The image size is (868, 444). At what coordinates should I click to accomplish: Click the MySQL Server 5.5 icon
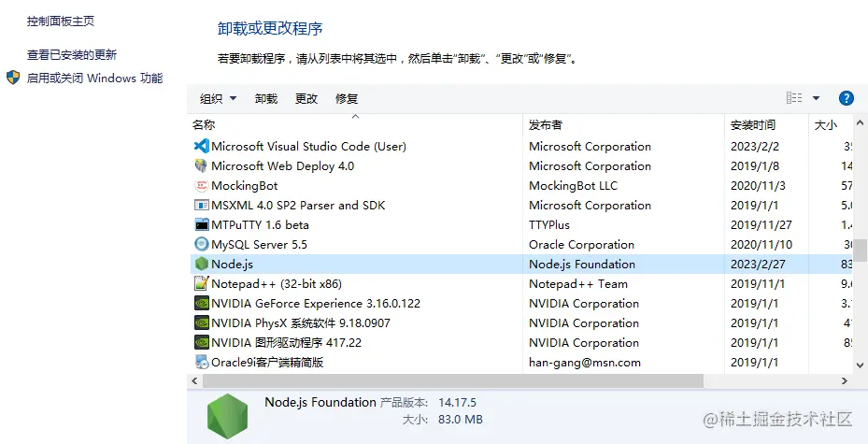point(201,244)
